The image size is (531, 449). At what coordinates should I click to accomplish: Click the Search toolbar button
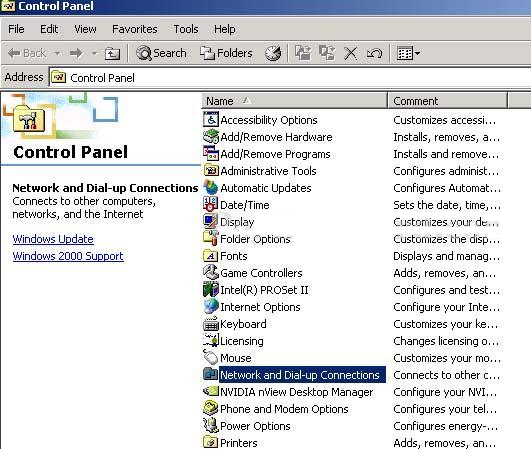pyautogui.click(x=161, y=53)
